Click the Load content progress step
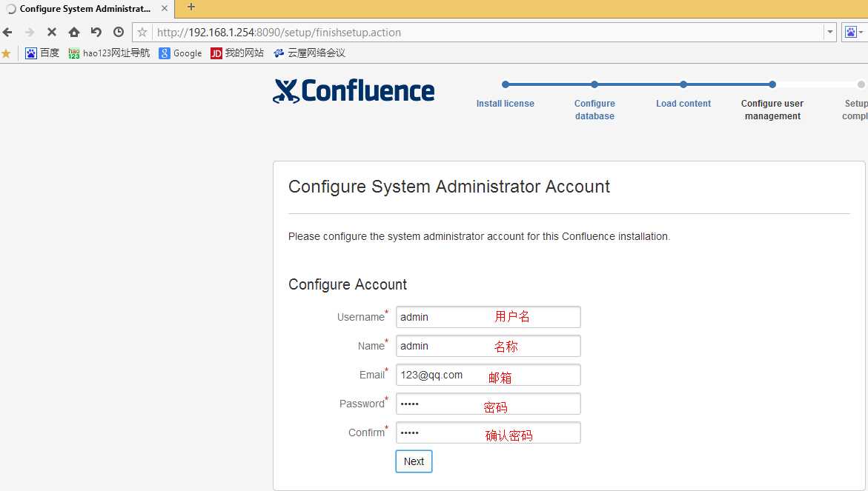 683,104
